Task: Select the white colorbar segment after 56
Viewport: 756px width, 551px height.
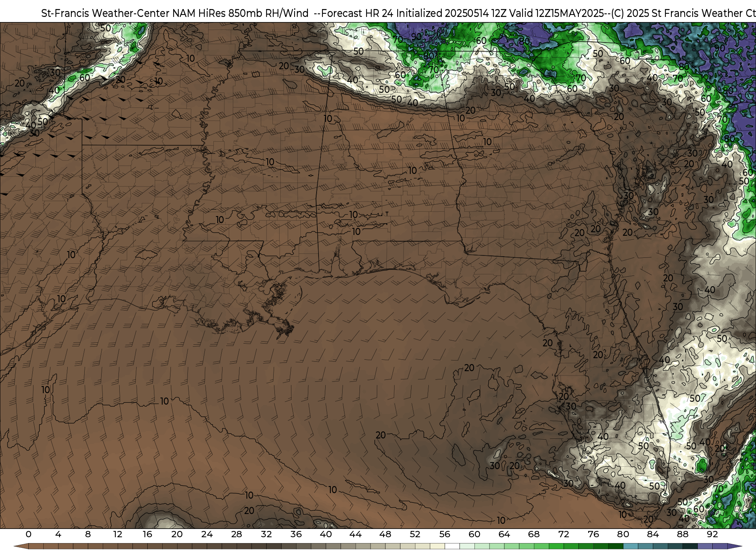Action: point(452,546)
